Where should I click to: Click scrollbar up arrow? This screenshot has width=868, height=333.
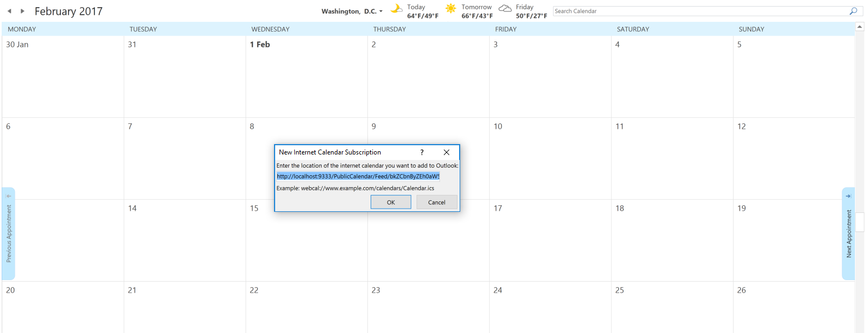coord(860,26)
